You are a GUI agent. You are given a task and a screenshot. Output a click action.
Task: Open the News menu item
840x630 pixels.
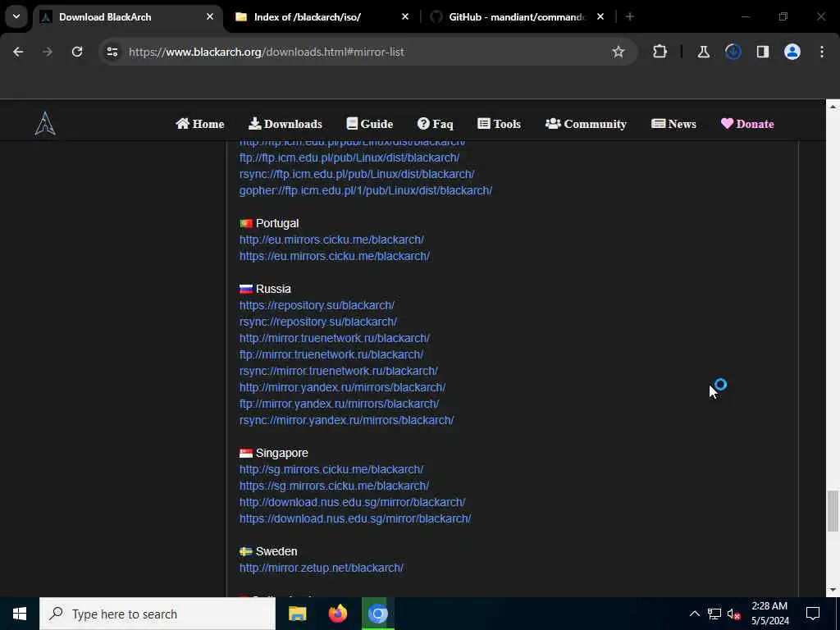click(673, 124)
